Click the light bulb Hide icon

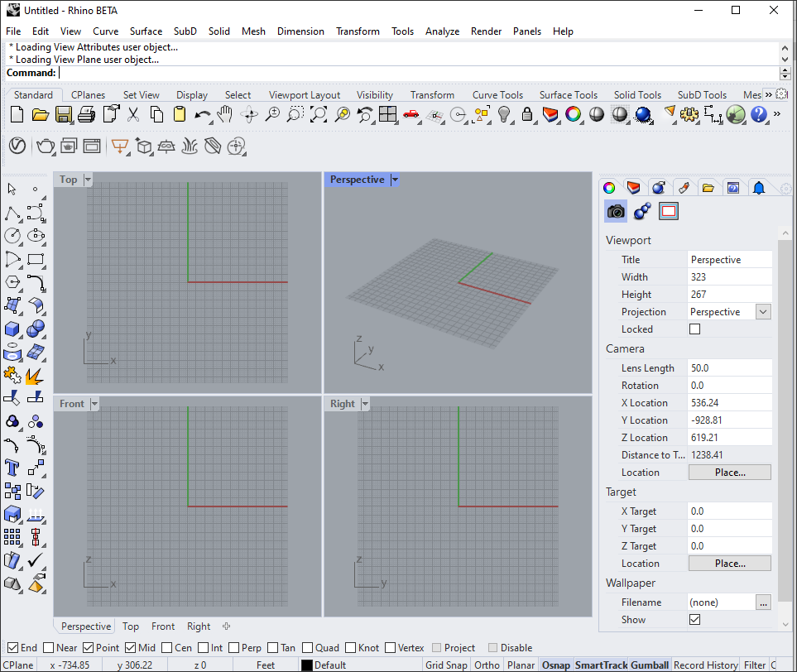tap(504, 114)
